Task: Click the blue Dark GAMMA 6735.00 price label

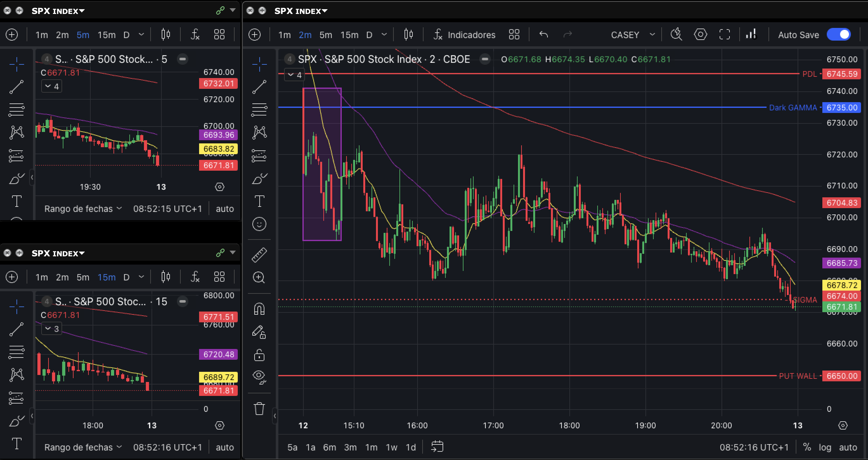Action: click(842, 108)
